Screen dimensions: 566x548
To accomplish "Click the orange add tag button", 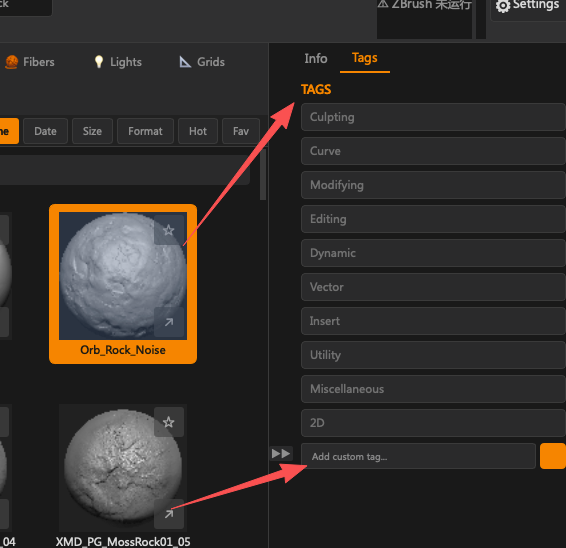I will pyautogui.click(x=553, y=456).
